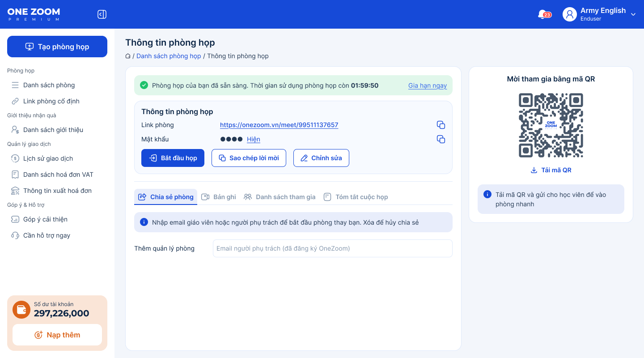Open the notifications bell with 23 badge

pos(544,14)
